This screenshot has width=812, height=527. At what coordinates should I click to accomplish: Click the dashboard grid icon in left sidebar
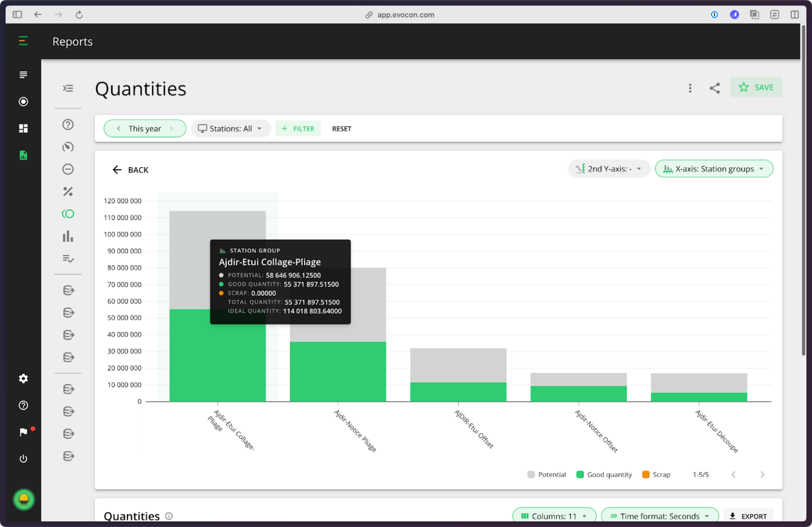23,129
